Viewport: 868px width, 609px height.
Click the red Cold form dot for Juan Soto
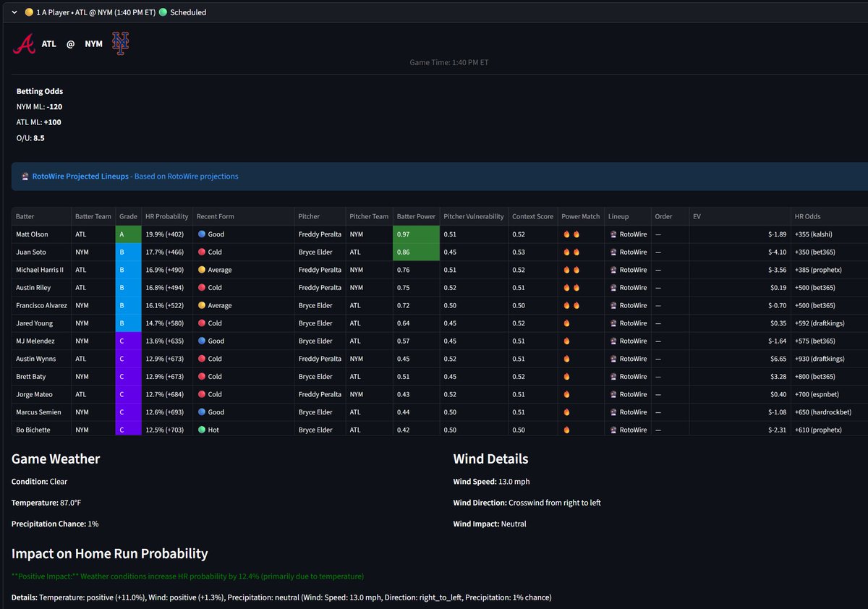(202, 252)
